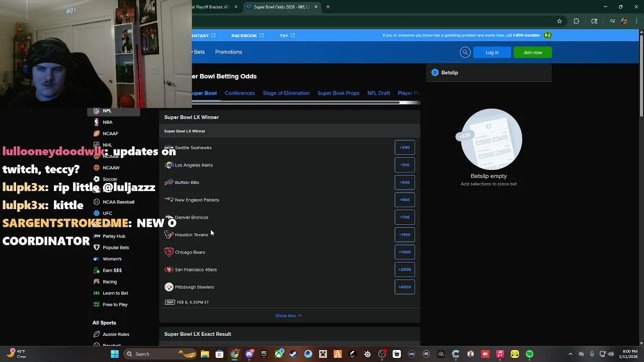This screenshot has width=644, height=362.
Task: Open the Conferences tab
Action: click(x=239, y=93)
